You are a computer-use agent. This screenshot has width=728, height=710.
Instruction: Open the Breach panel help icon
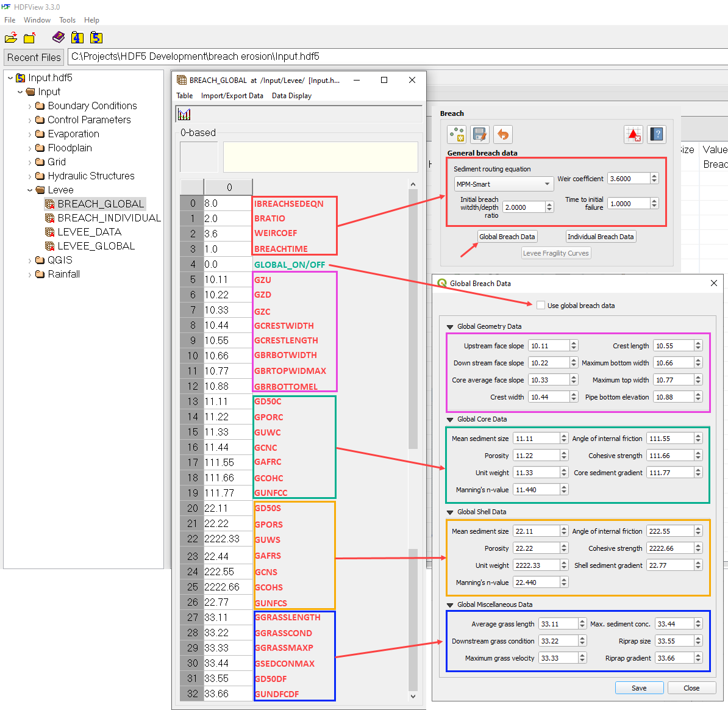pyautogui.click(x=657, y=134)
